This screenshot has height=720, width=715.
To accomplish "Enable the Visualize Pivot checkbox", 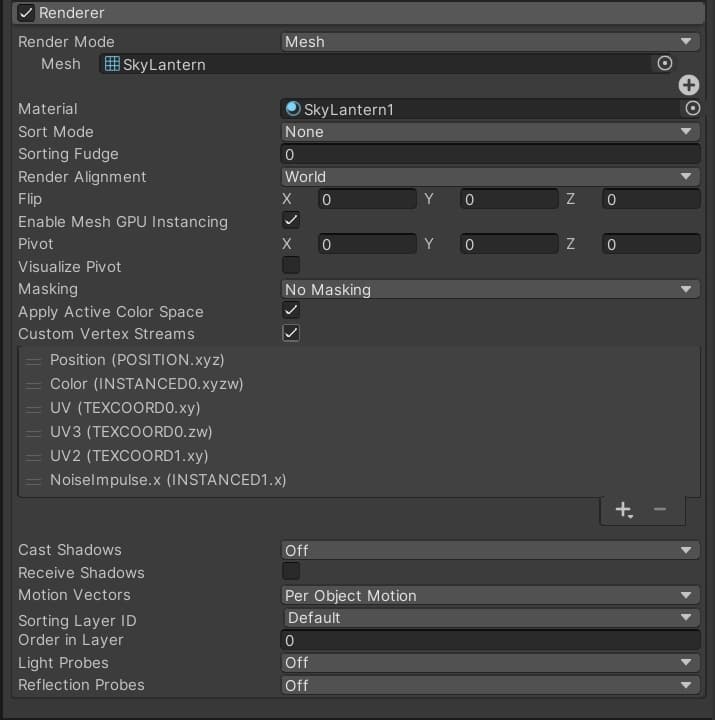I will click(x=291, y=266).
